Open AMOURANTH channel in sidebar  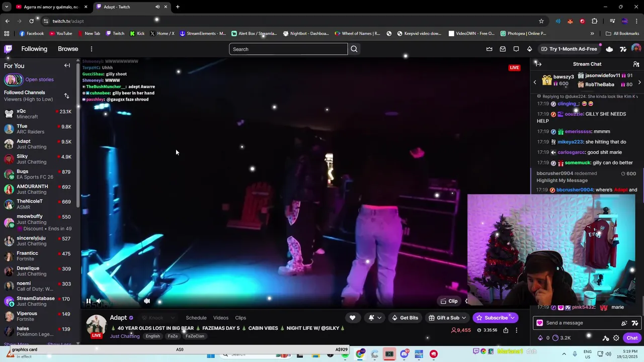pyautogui.click(x=38, y=189)
